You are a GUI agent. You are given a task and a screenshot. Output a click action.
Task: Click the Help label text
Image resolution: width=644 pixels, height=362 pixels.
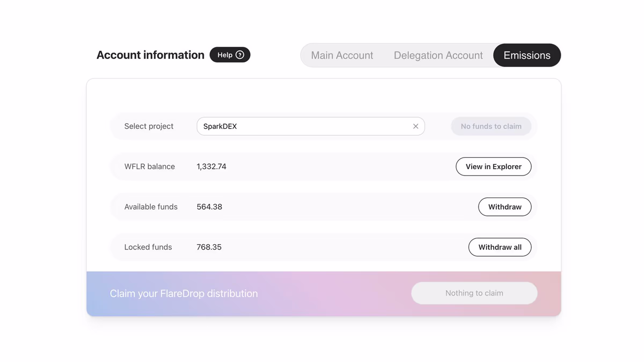pos(225,55)
